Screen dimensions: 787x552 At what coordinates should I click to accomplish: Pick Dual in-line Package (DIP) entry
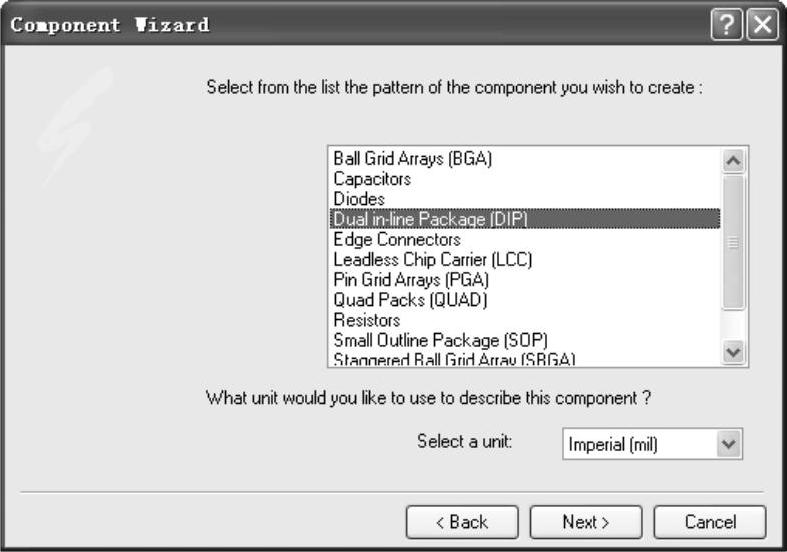430,219
